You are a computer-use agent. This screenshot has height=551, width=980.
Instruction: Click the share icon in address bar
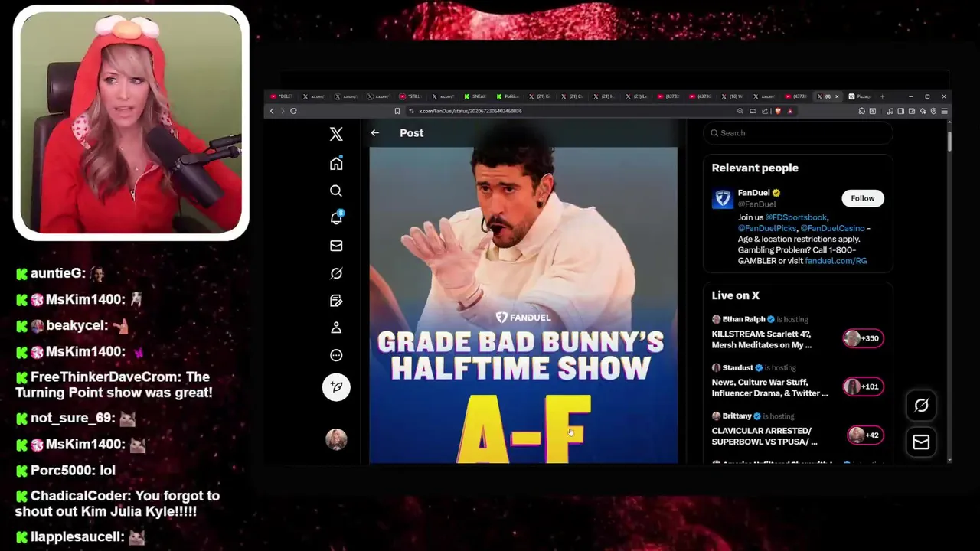(765, 111)
